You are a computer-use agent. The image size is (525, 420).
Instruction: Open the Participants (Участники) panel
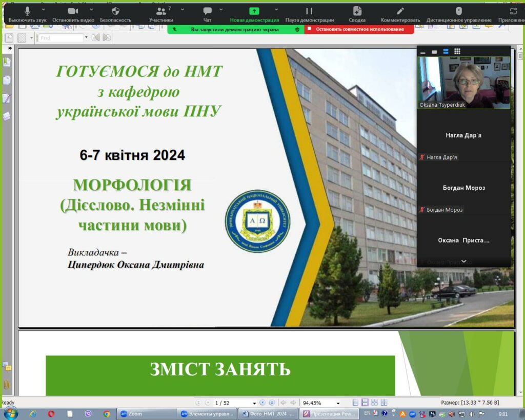161,11
